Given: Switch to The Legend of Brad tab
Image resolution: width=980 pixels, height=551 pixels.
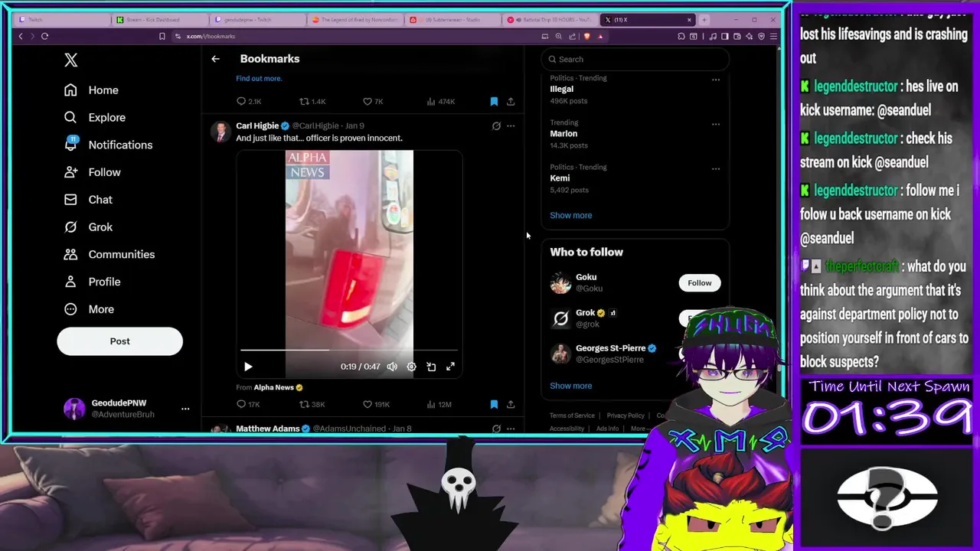Looking at the screenshot, I should click(x=354, y=19).
